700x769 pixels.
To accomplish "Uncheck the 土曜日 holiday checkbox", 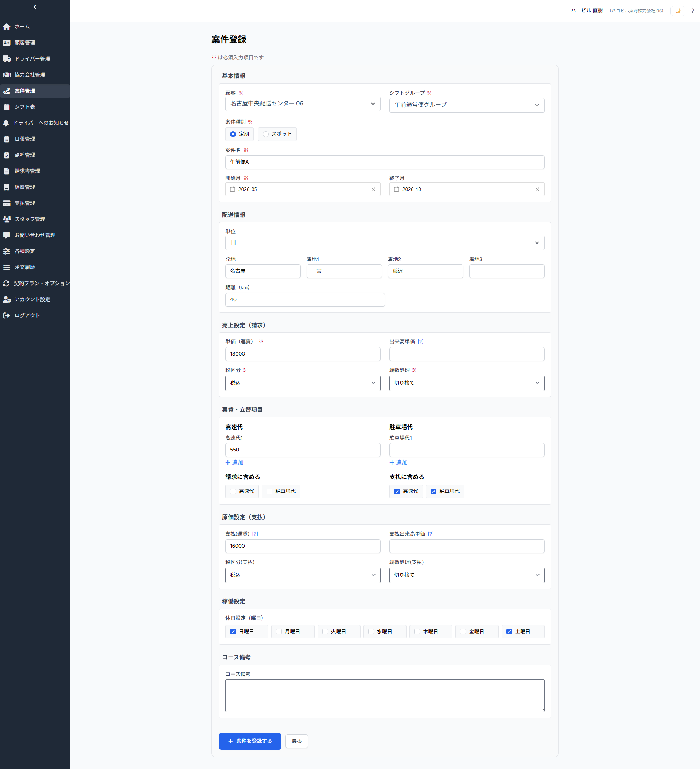I will pos(509,632).
